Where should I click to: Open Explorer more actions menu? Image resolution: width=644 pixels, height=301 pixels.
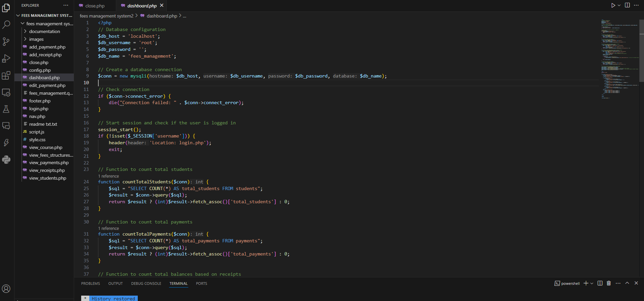66,5
